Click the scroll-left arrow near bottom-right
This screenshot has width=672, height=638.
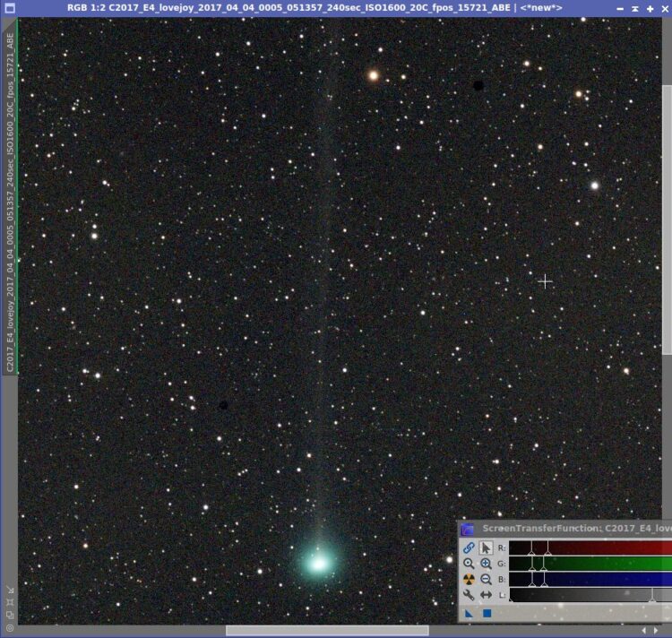(644, 630)
